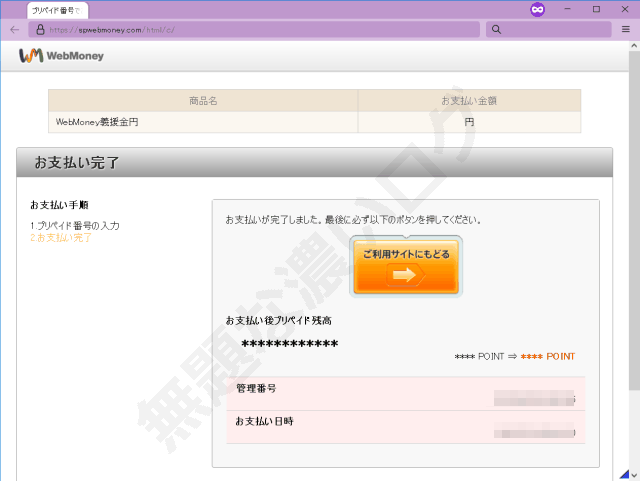Click the お支払い金額 column header
640x481 pixels.
click(469, 101)
